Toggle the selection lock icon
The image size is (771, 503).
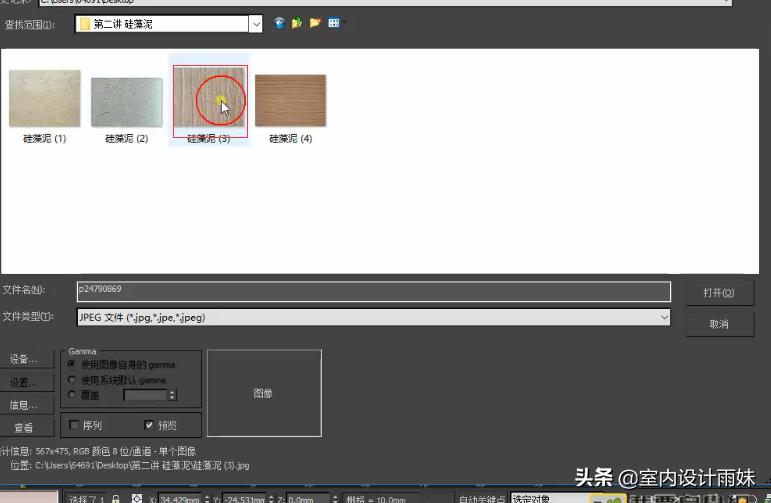pos(116,499)
